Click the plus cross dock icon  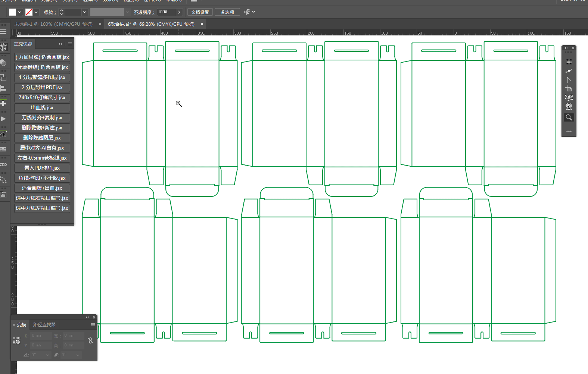pyautogui.click(x=3, y=103)
